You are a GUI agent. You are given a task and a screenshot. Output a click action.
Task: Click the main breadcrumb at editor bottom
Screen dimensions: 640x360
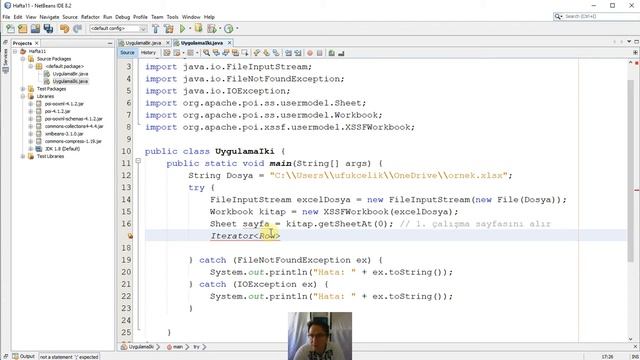click(x=178, y=347)
